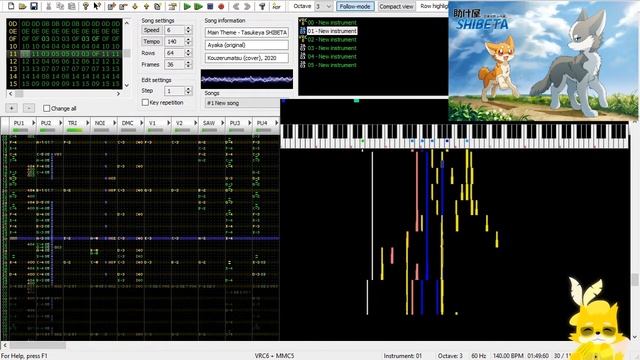640x360 pixels.
Task: Click the author field 'Ayaka (original)'
Action: 247,45
